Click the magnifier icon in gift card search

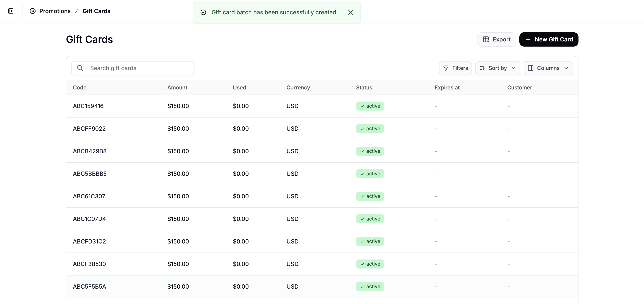(80, 68)
